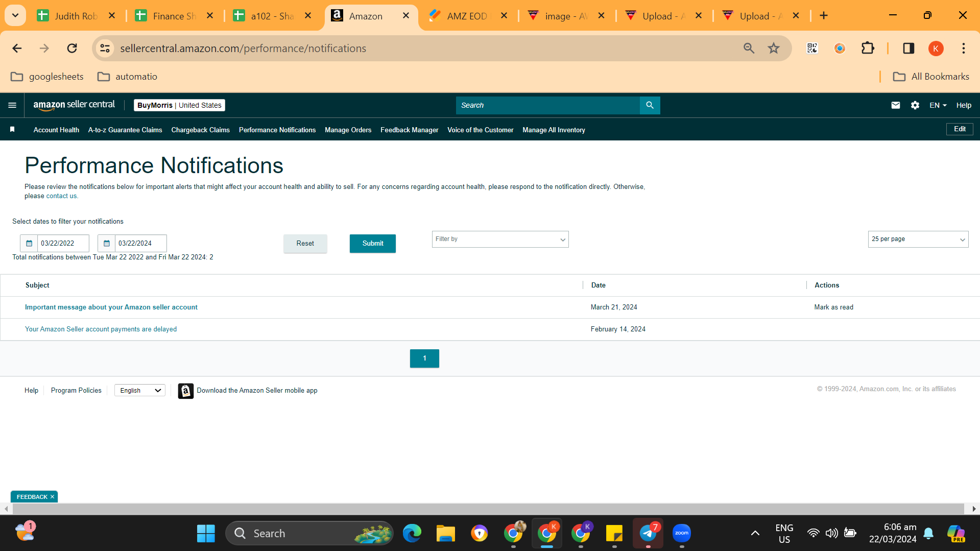
Task: Bookmark this page with the star icon
Action: (774, 49)
